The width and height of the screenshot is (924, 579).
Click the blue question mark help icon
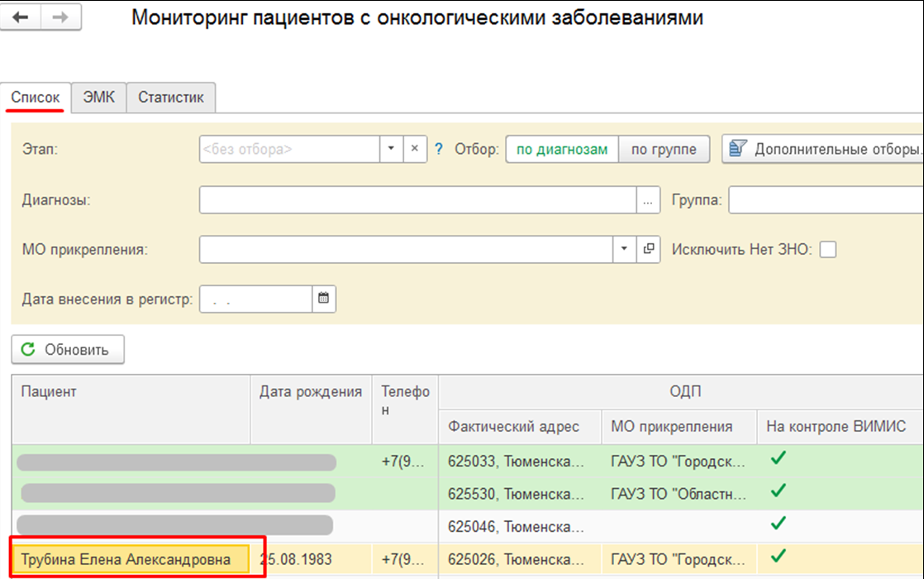pos(439,150)
